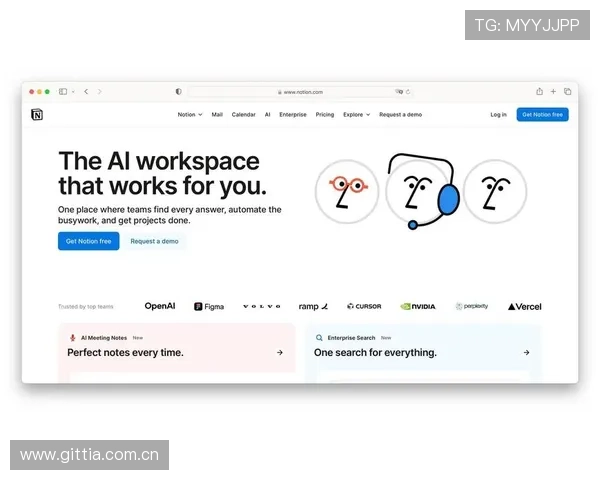
Task: Click the Notion logo icon
Action: (x=37, y=114)
